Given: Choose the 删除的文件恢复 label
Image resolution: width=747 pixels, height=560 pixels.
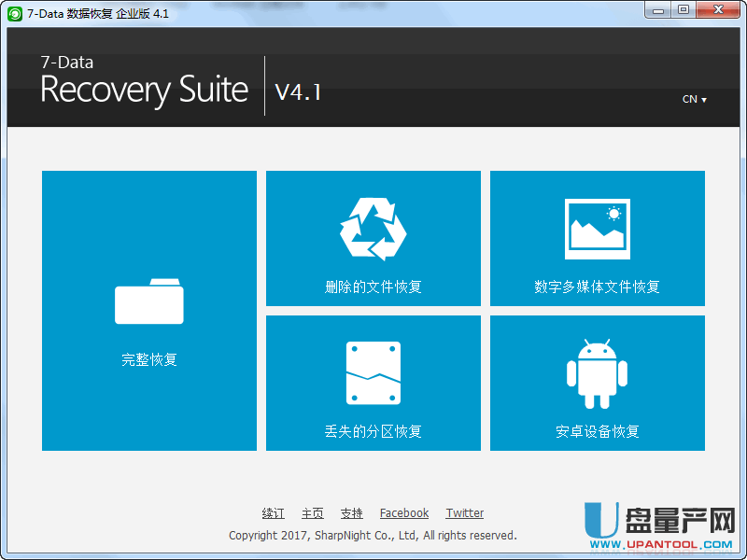Looking at the screenshot, I should click(373, 287).
